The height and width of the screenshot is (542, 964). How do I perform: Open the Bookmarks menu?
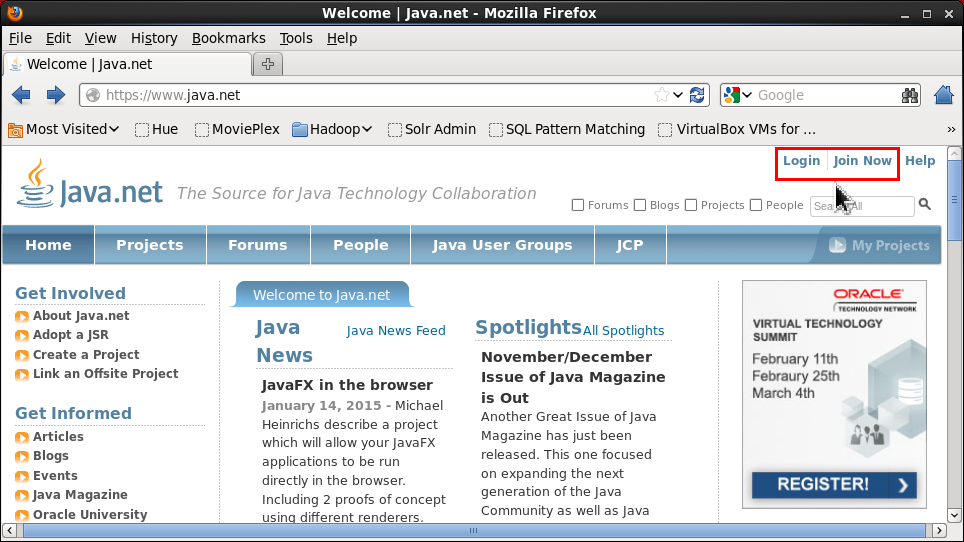(x=228, y=38)
